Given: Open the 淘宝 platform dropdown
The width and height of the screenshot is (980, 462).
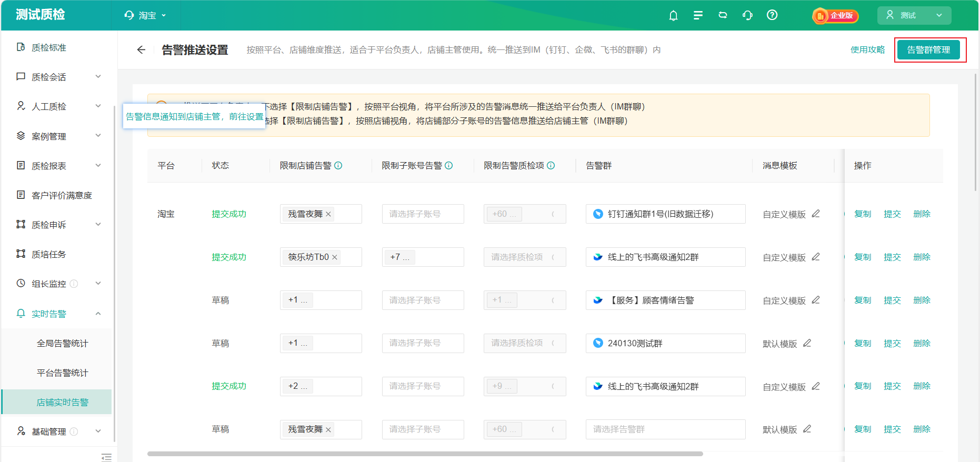Looking at the screenshot, I should click(146, 15).
